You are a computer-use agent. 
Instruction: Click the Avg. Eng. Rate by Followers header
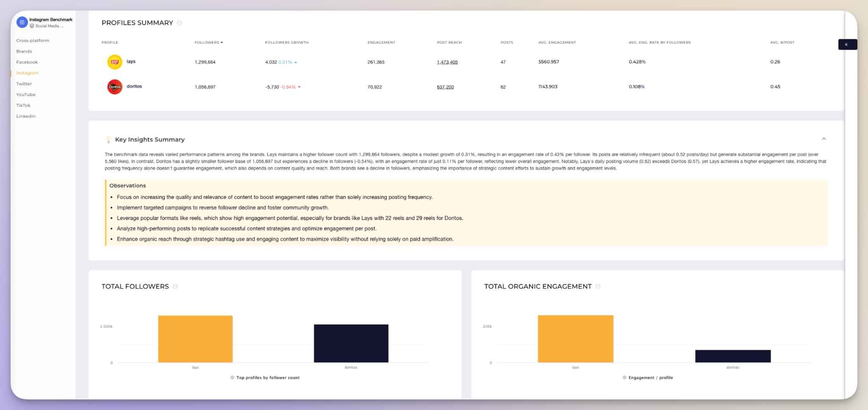click(660, 42)
